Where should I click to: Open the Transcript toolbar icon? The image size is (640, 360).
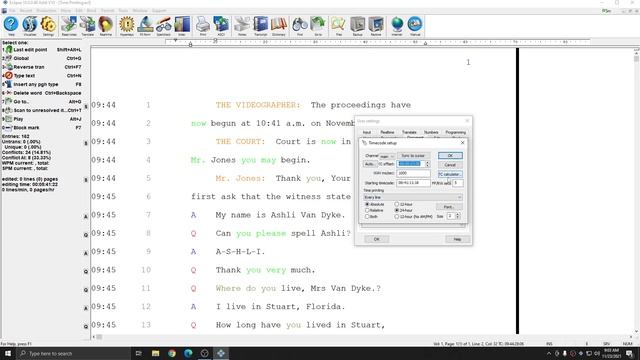(260, 25)
